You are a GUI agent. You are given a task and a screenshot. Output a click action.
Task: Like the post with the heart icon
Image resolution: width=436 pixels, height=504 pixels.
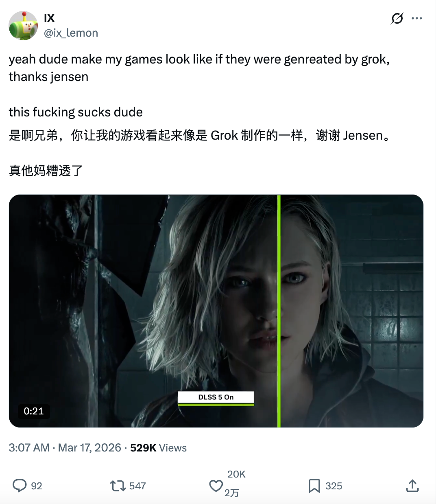tap(216, 486)
